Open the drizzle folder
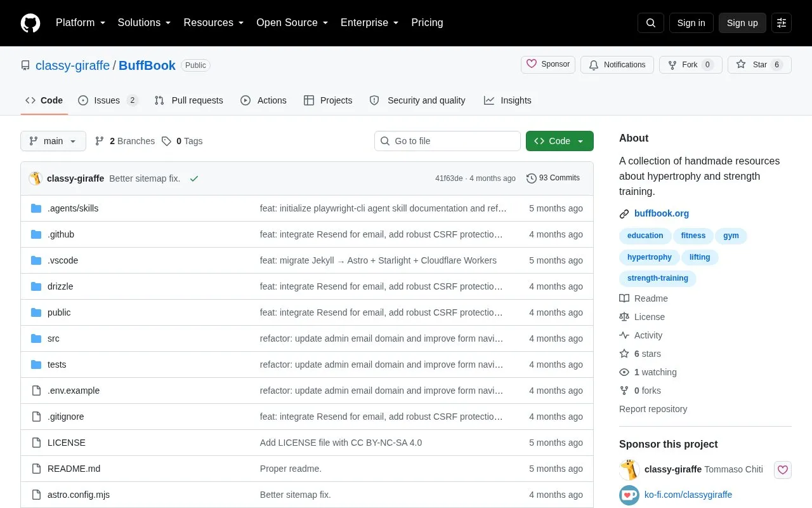 click(x=60, y=286)
